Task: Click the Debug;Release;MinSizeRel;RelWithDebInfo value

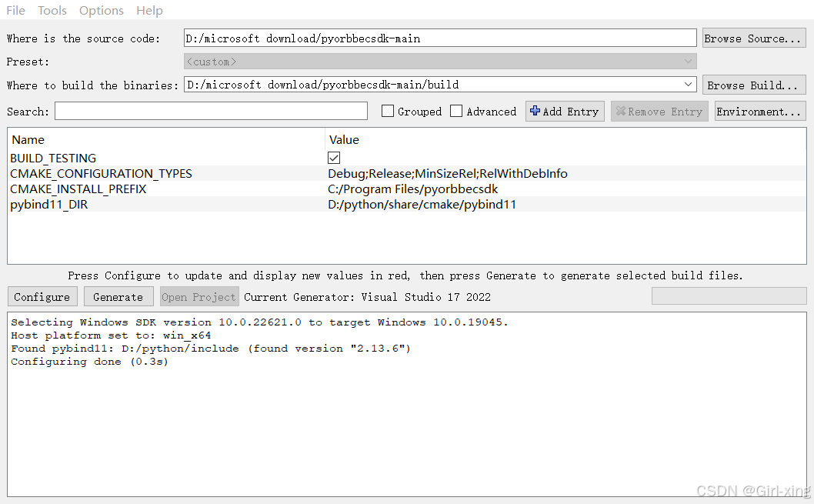Action: [448, 173]
